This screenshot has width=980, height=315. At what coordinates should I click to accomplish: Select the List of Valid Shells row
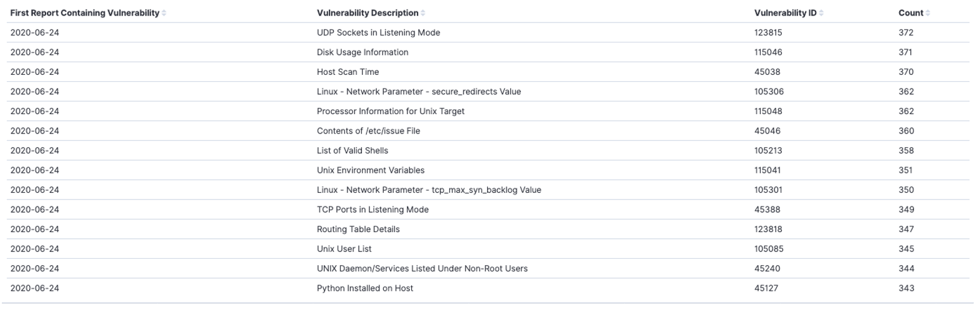tap(352, 150)
